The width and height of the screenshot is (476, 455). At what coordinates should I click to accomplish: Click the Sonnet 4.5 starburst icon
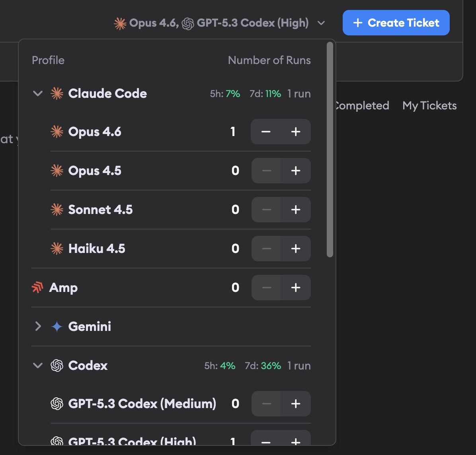[57, 210]
